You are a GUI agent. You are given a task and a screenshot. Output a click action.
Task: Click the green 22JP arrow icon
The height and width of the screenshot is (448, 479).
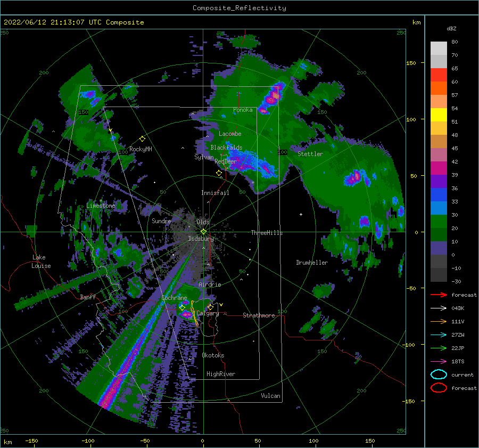point(439,348)
